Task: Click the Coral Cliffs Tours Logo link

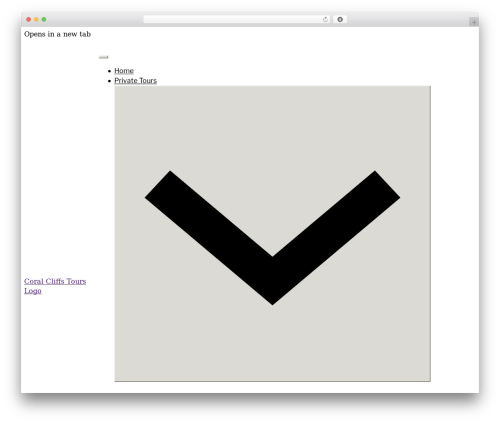Action: (x=55, y=286)
